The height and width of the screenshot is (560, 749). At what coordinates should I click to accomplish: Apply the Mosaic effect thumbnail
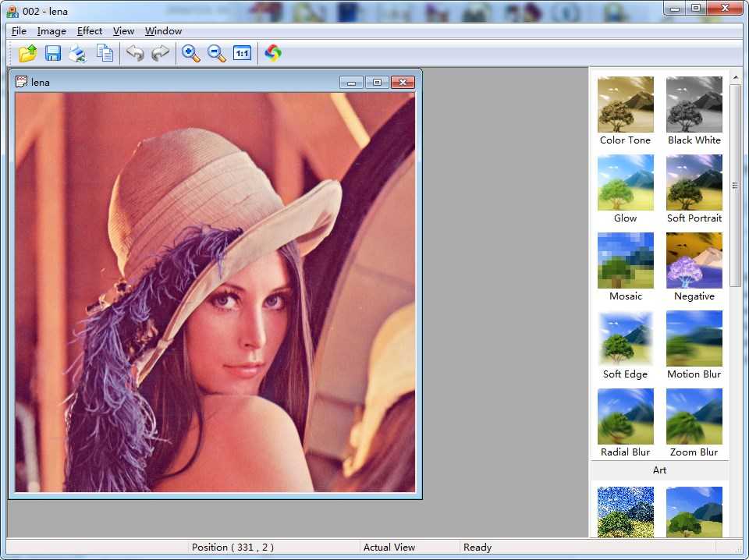point(625,261)
